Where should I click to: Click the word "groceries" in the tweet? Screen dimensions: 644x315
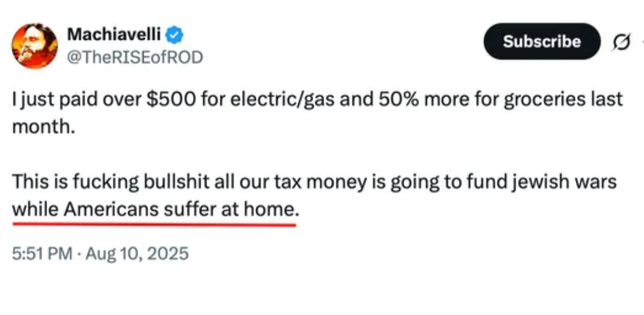(536, 99)
